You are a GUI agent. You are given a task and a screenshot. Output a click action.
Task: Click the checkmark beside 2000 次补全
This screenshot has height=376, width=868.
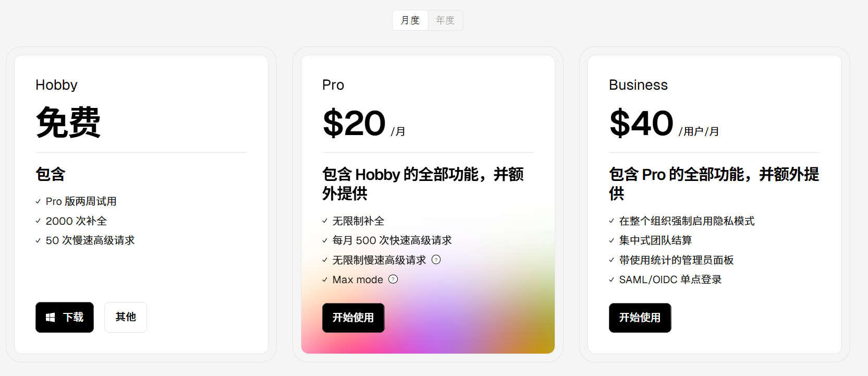38,221
